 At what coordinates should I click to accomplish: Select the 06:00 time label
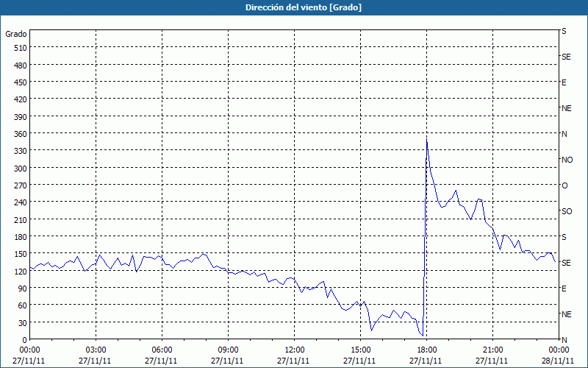[162, 350]
